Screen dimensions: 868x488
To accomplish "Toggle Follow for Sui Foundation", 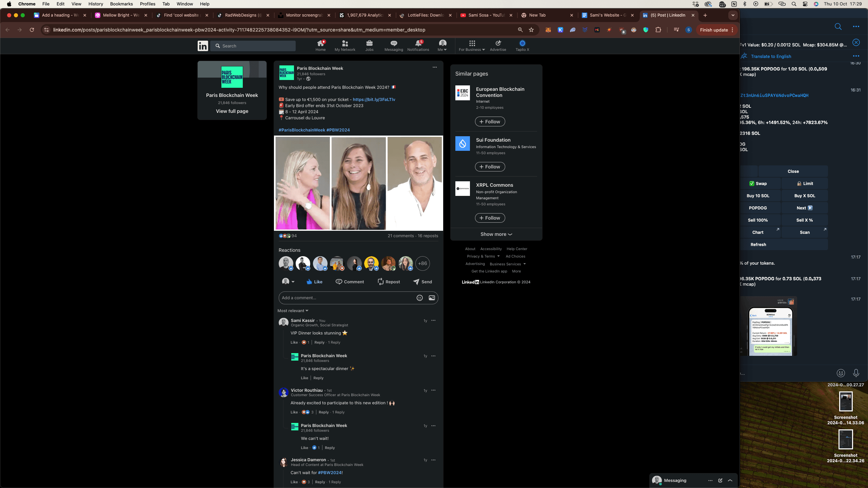I will coord(490,167).
